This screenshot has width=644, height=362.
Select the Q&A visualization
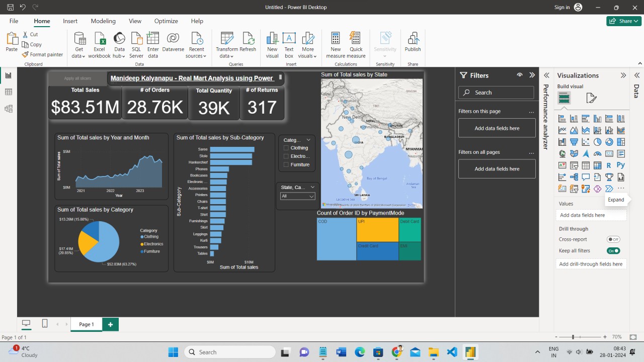point(586,177)
